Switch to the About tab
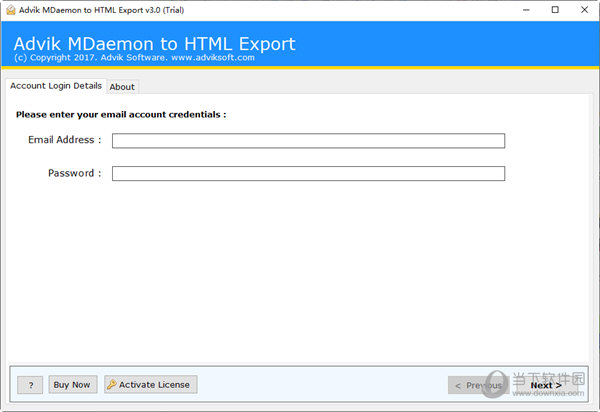Image resolution: width=600 pixels, height=412 pixels. point(122,87)
